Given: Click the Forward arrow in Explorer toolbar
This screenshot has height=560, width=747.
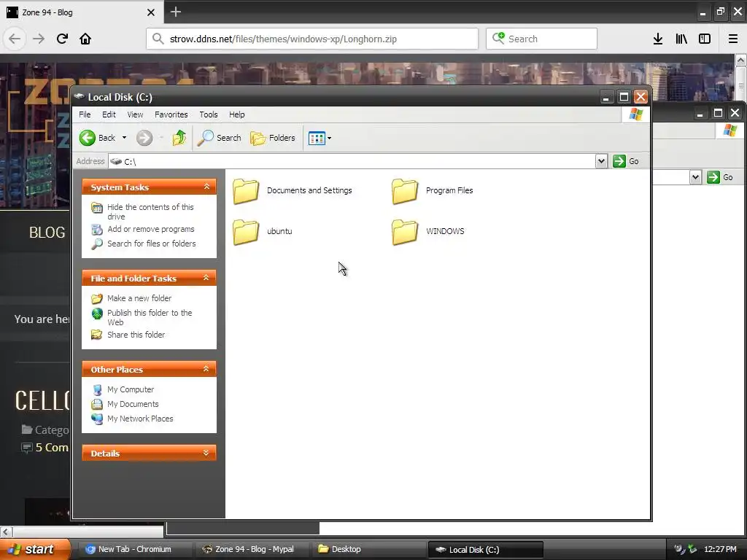Looking at the screenshot, I should click(144, 138).
